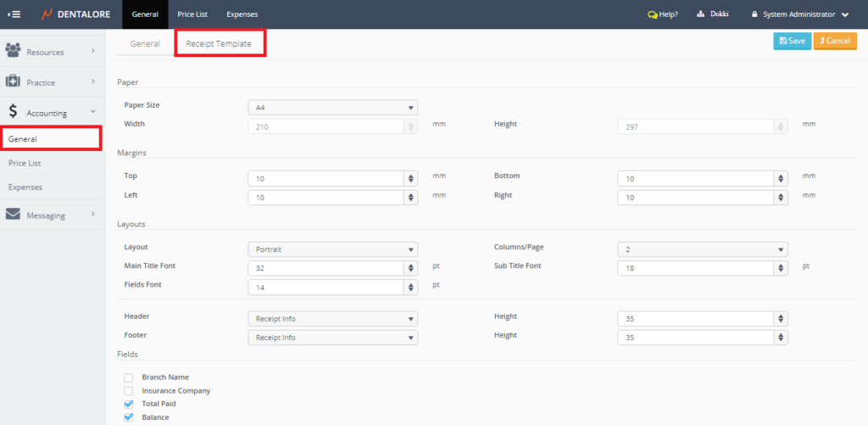Click the Resources people icon in sidebar
868x425 pixels.
13,52
